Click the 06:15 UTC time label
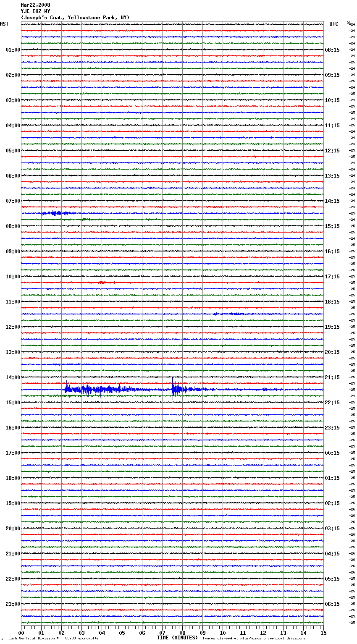 [x=332, y=604]
